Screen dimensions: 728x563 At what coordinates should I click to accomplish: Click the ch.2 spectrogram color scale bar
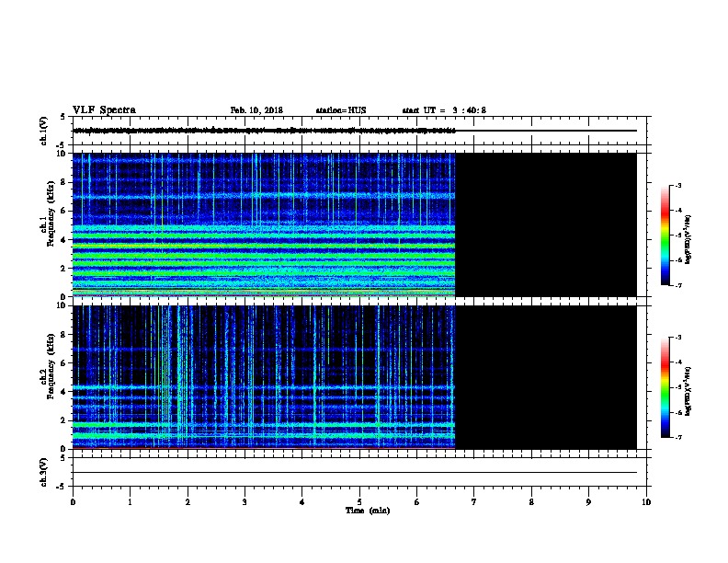pos(665,387)
